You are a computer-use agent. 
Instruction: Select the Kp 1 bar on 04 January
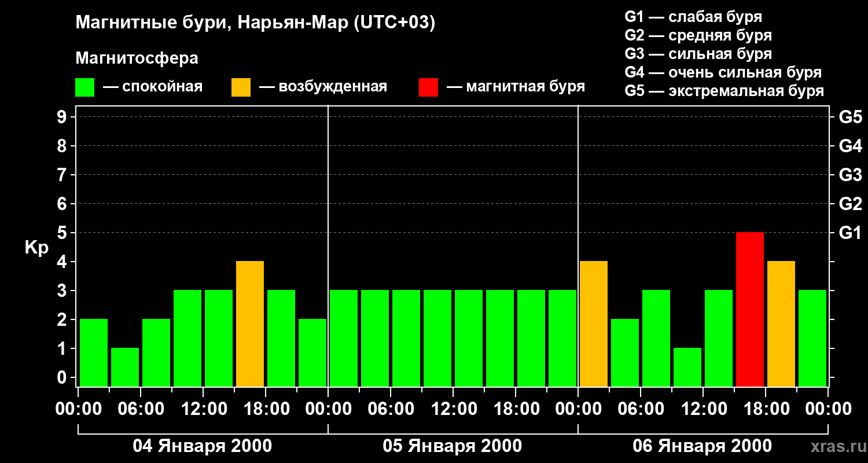(x=125, y=367)
